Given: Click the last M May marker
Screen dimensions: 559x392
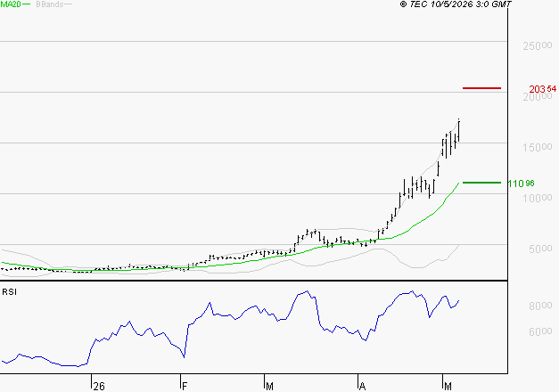Looking at the screenshot, I should [x=448, y=386].
